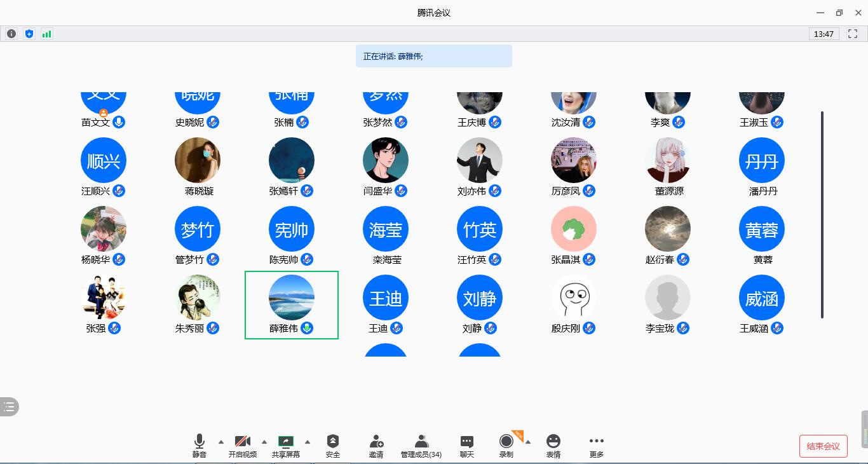Start your camera via 开启视频
Viewport: 868px width, 464px height.
[x=243, y=442]
